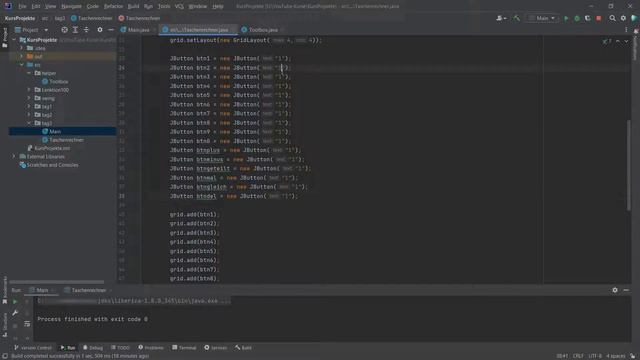Screen dimensions: 640x360
Task: Expand the Lektion100 package
Action: click(29, 90)
